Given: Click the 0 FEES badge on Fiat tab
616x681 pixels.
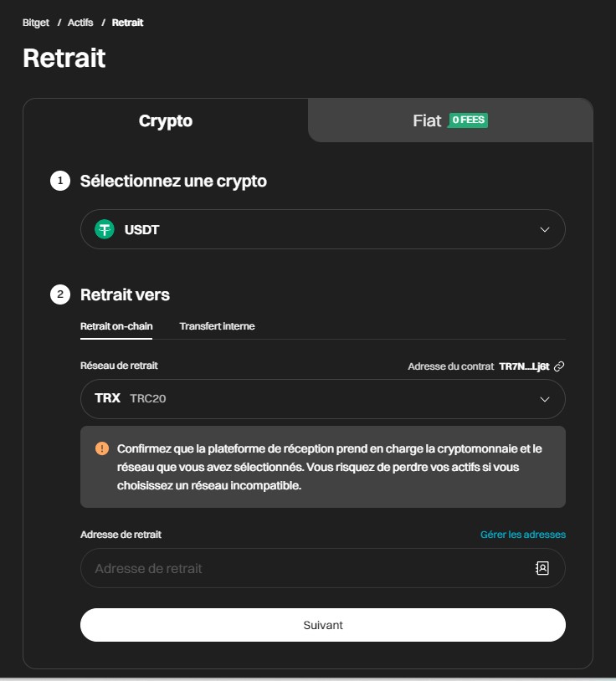Looking at the screenshot, I should click(x=469, y=120).
